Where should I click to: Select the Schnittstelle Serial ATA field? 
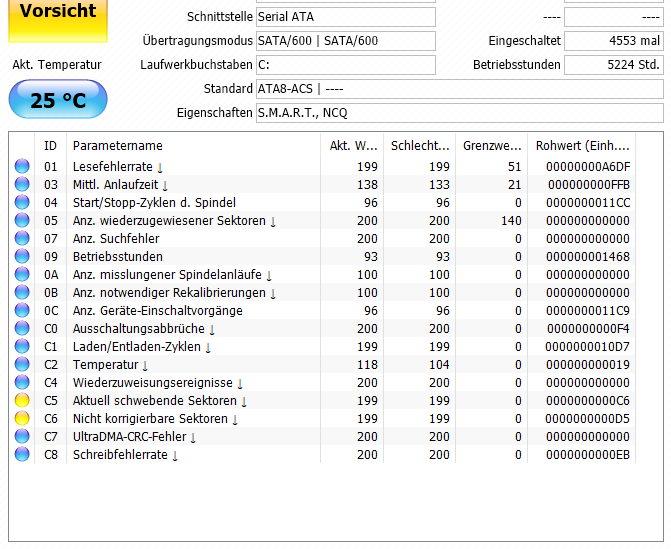[x=346, y=17]
